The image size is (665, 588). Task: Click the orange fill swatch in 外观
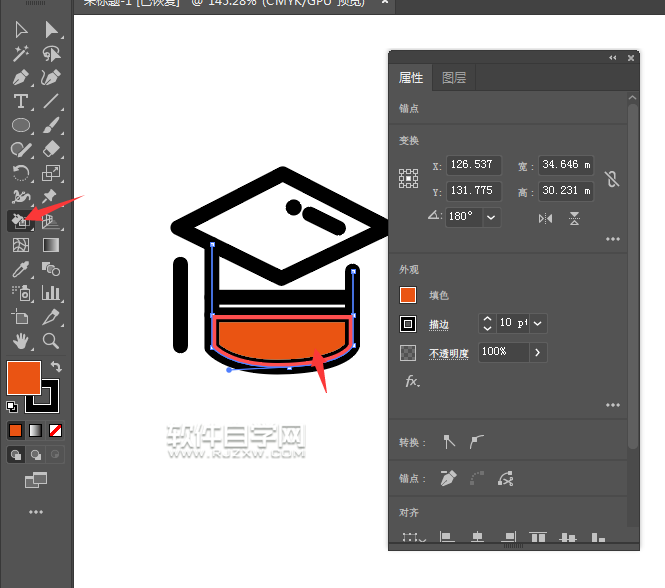(x=408, y=295)
